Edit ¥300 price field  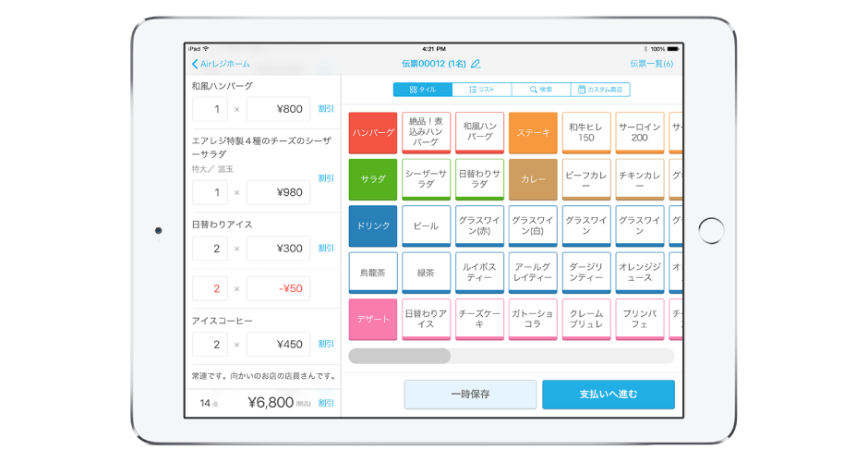point(279,249)
